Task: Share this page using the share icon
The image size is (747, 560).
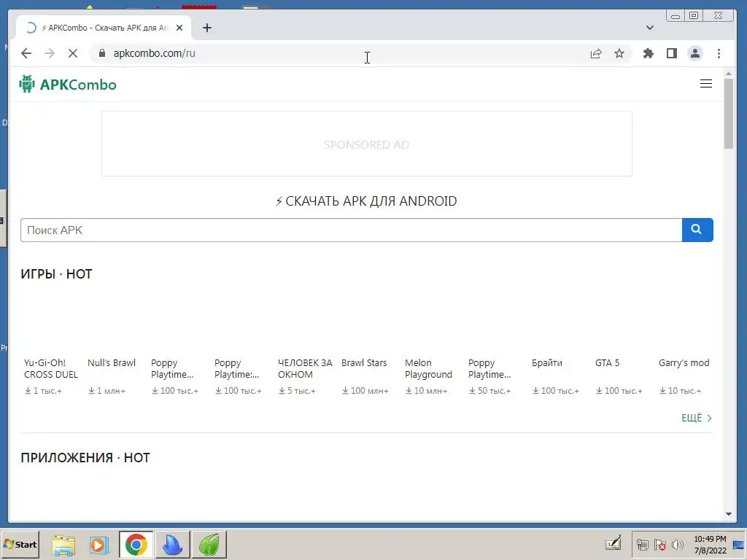Action: (596, 53)
